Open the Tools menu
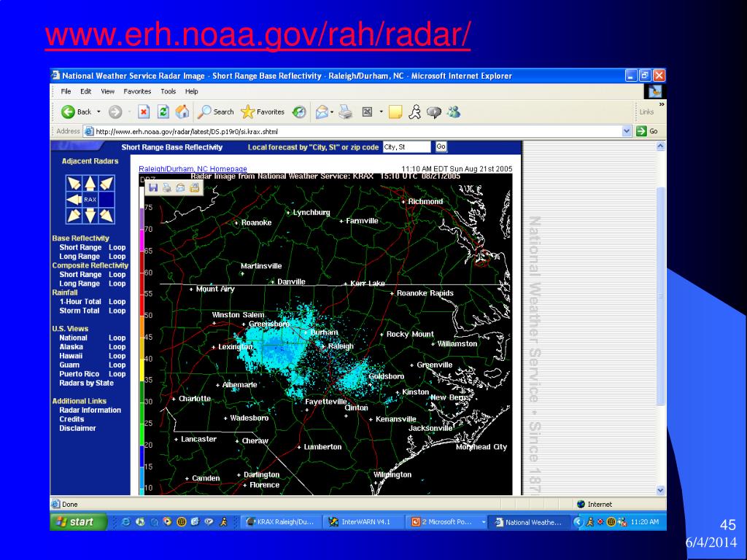 coord(169,91)
